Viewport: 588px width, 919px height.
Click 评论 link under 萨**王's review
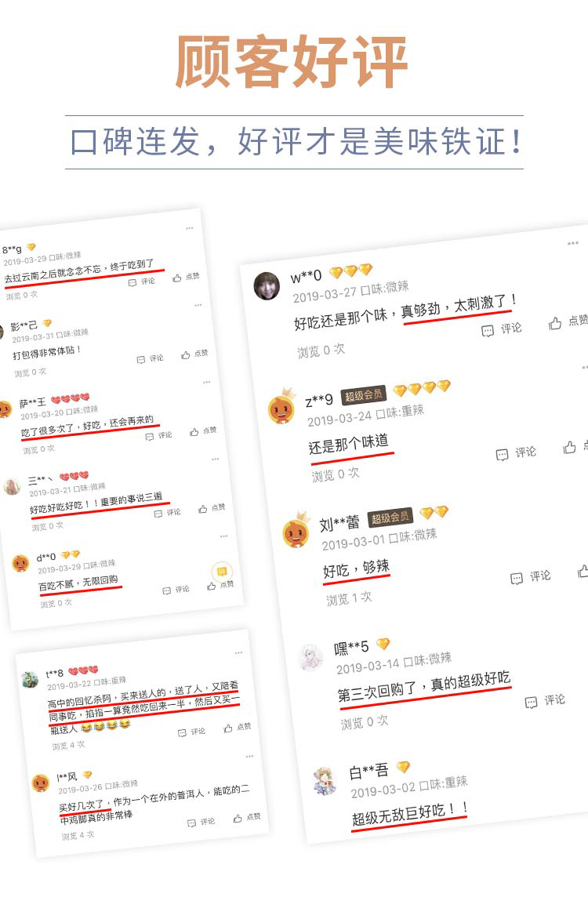[165, 435]
